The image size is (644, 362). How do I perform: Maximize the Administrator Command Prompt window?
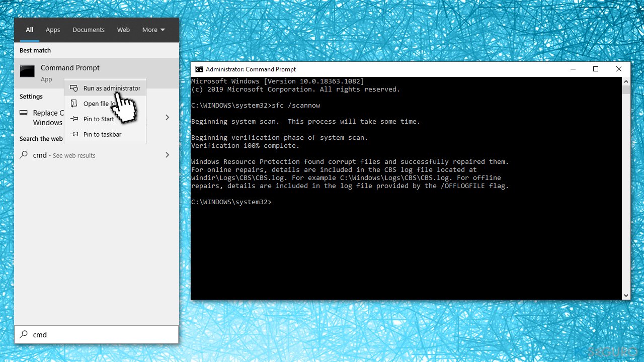click(x=596, y=69)
